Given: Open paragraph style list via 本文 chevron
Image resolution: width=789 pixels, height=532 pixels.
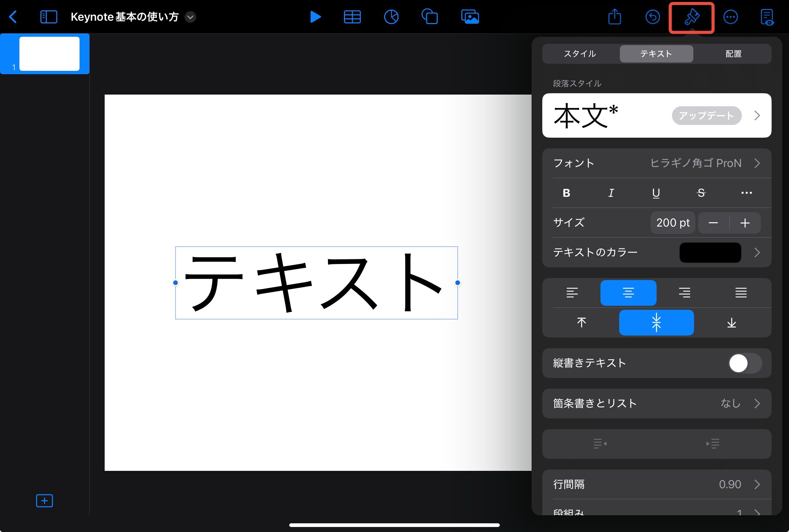Looking at the screenshot, I should point(757,116).
